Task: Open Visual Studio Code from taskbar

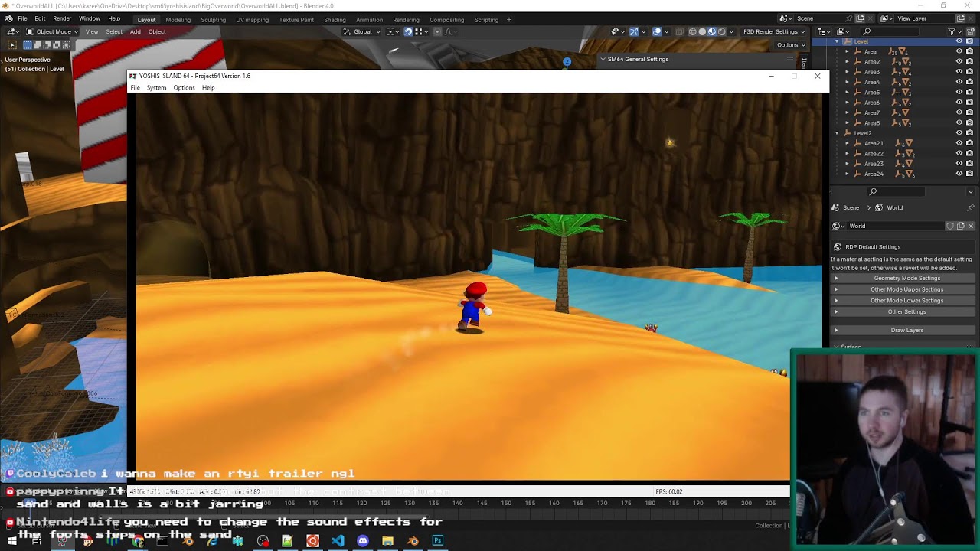Action: (338, 541)
